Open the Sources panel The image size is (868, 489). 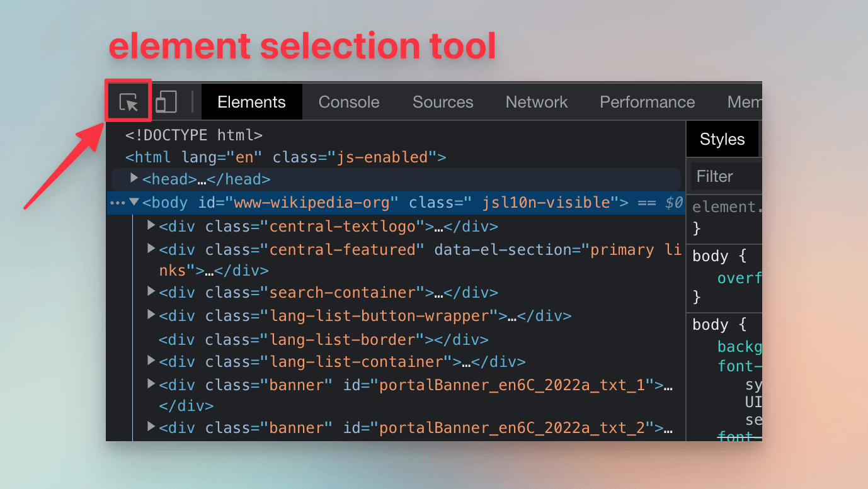pyautogui.click(x=442, y=101)
